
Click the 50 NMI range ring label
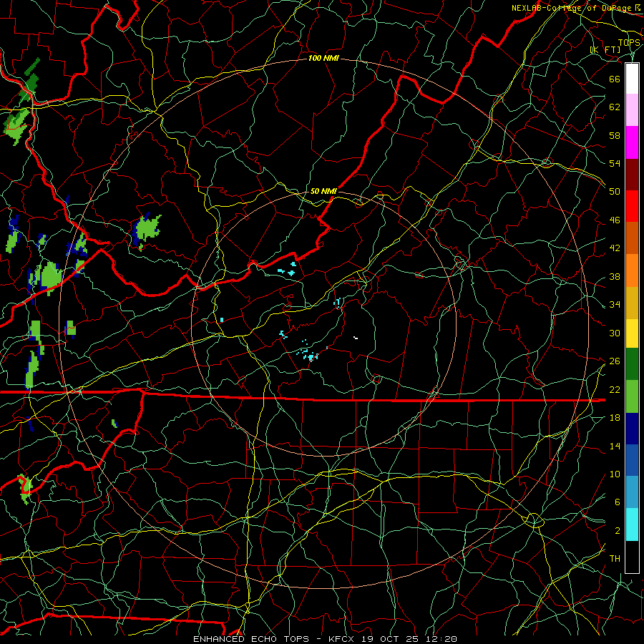click(323, 191)
